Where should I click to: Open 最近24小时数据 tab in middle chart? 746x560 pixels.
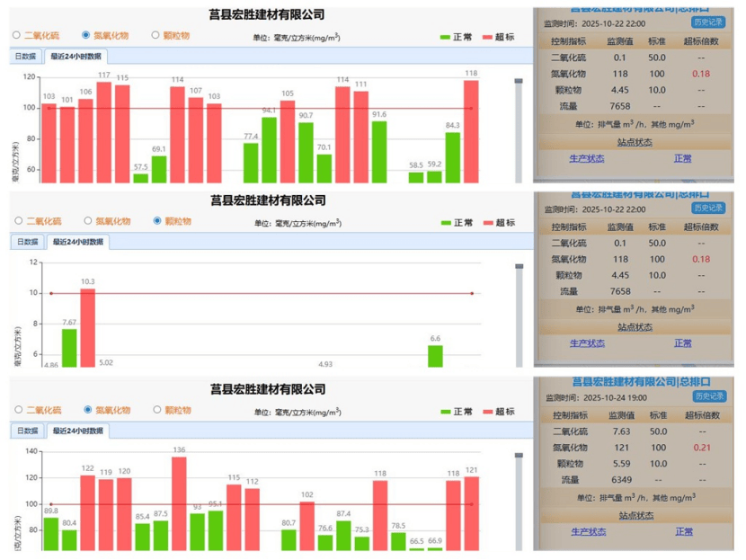76,243
